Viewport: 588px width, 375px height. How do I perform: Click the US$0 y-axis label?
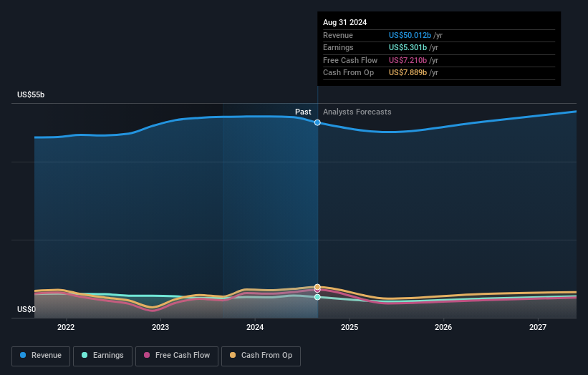(x=26, y=309)
